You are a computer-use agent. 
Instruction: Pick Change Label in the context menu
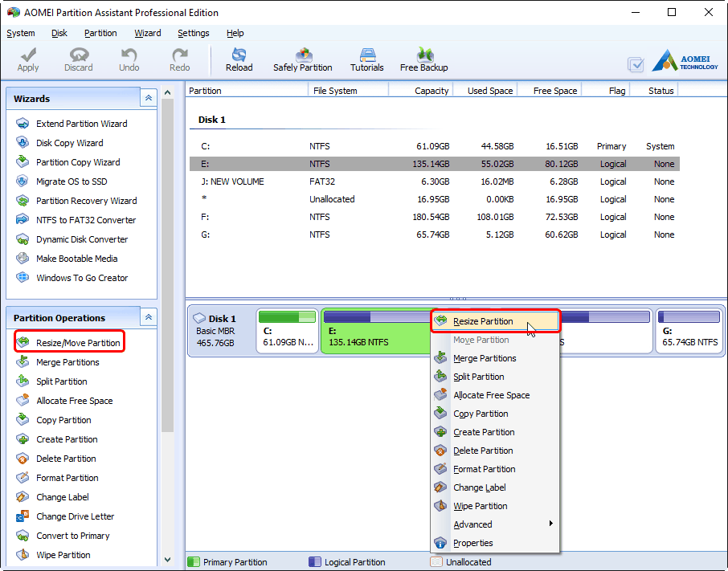click(x=496, y=487)
